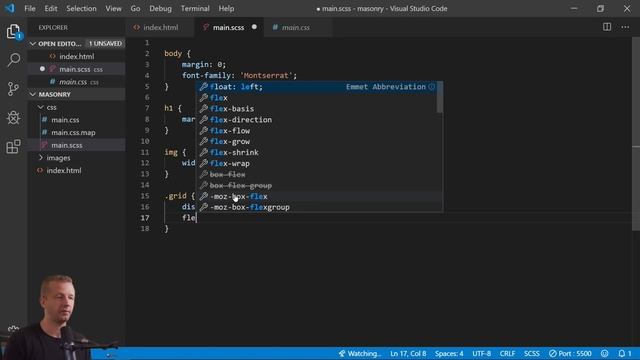Change line ending CRLF setting
640x360 pixels.
point(507,353)
